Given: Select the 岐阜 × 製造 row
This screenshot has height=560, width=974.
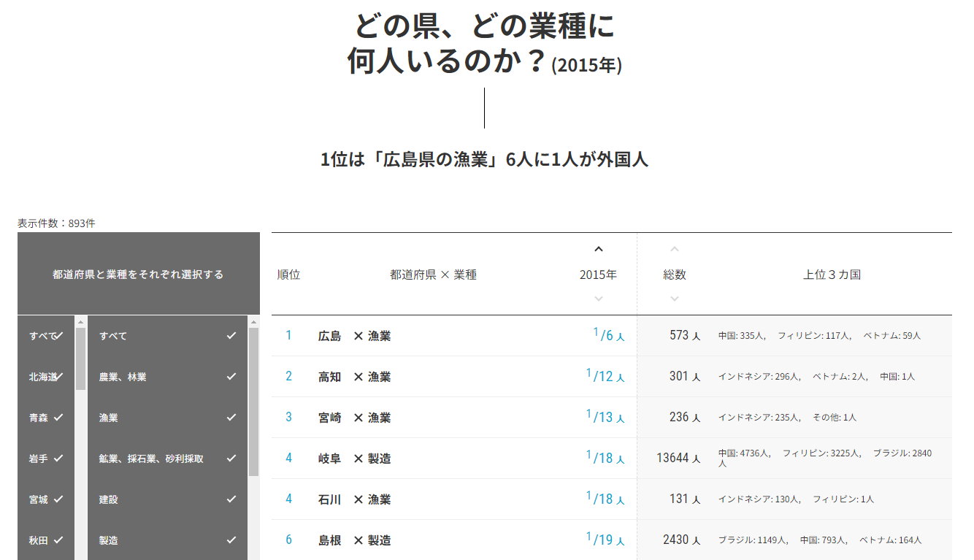Looking at the screenshot, I should 612,459.
